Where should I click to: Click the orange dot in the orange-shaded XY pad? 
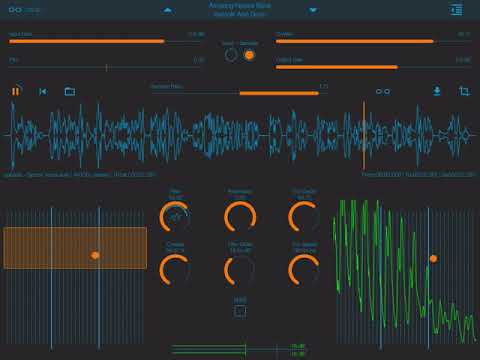95,255
